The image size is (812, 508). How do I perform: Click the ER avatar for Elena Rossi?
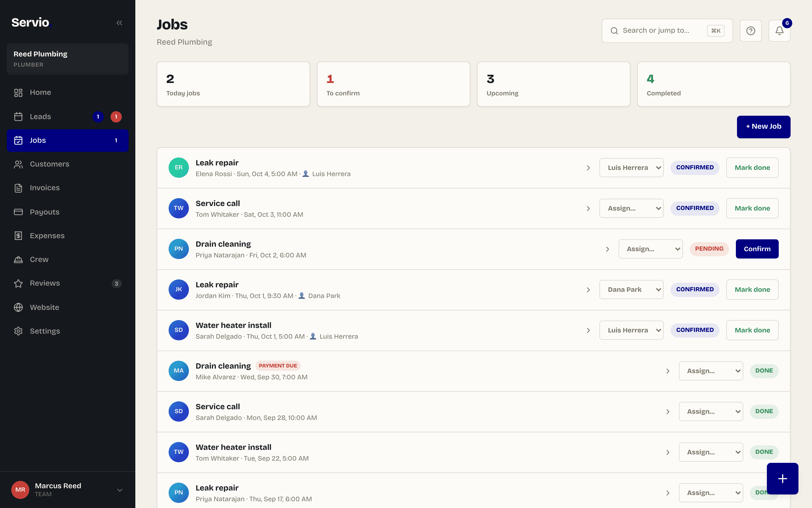click(x=178, y=168)
